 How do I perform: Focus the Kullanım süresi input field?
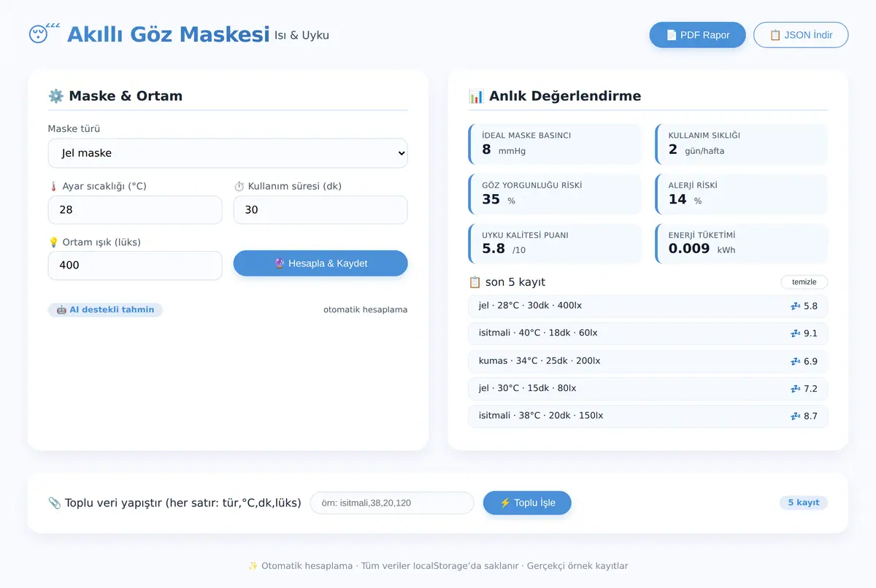pos(320,209)
